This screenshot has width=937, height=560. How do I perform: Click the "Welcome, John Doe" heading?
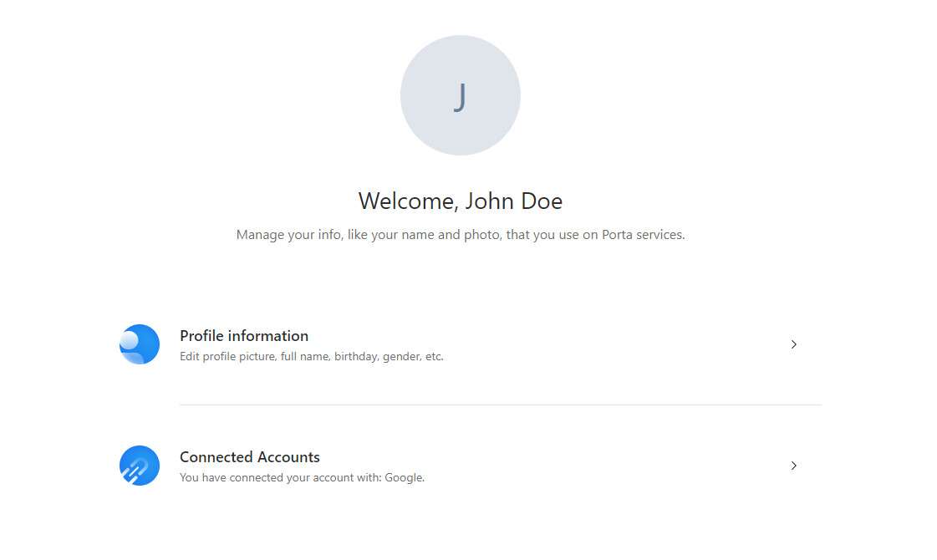pos(460,201)
